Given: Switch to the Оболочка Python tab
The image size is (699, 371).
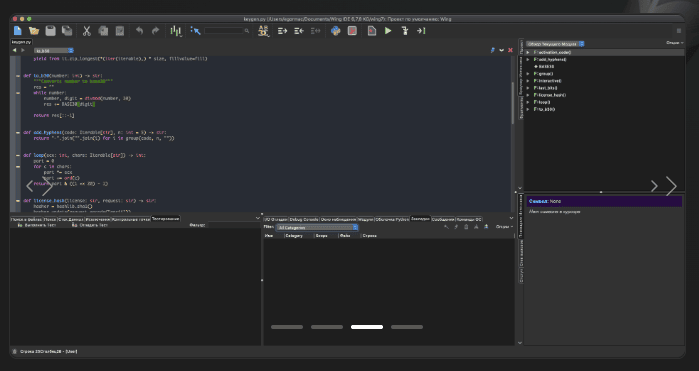Looking at the screenshot, I should click(392, 219).
